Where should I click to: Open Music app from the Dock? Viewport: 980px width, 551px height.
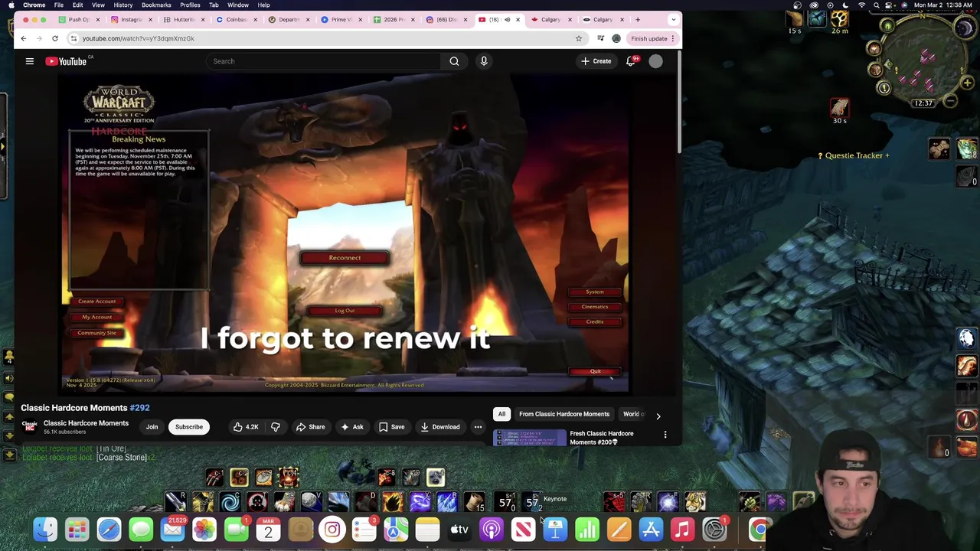point(682,530)
